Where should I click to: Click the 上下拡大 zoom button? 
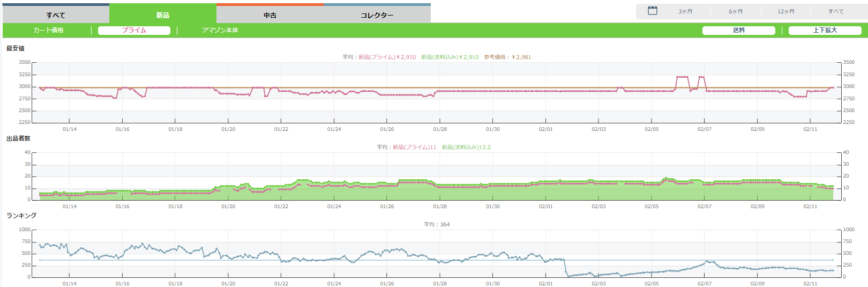pos(825,31)
